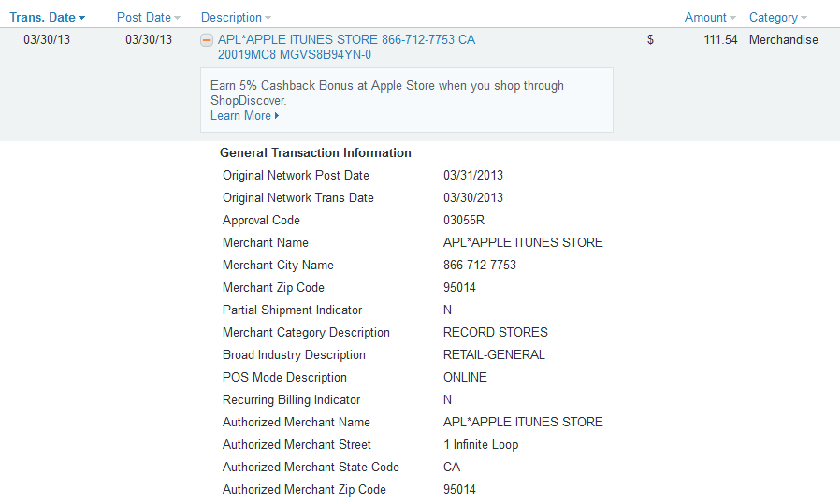Sort by the Trans. Date column label
This screenshot has height=504, width=840.
(42, 17)
